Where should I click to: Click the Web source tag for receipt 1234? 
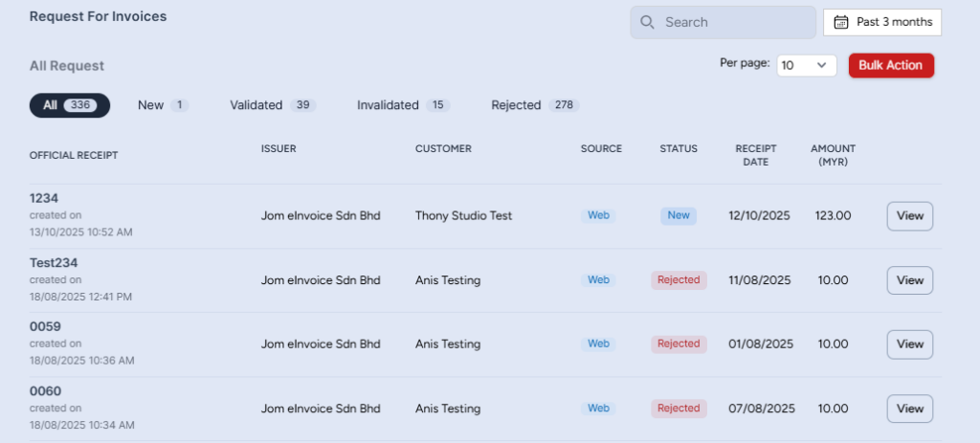tap(598, 215)
